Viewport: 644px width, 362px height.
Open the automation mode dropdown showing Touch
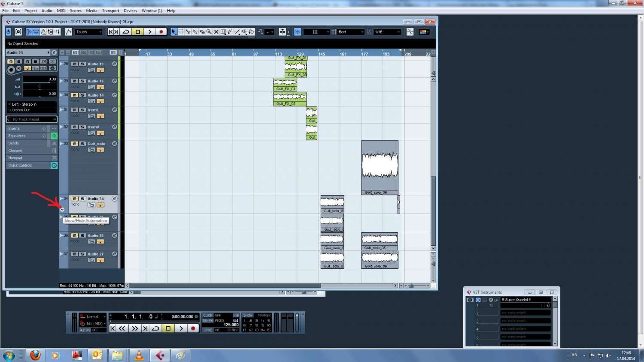pyautogui.click(x=89, y=32)
